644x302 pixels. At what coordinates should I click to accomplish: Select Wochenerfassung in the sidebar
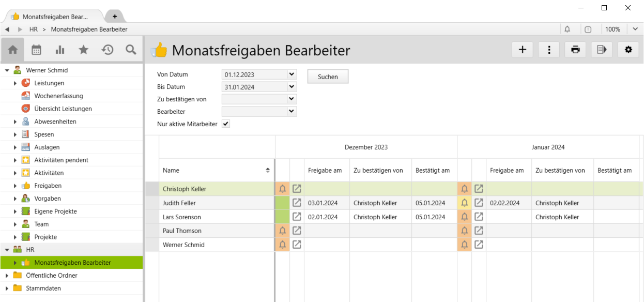click(58, 96)
